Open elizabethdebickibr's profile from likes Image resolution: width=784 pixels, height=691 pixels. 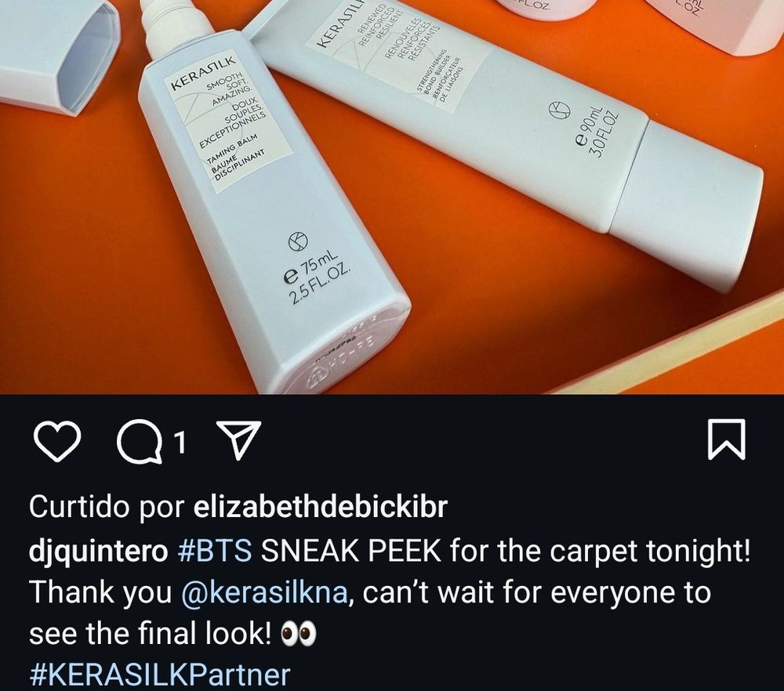pyautogui.click(x=320, y=507)
